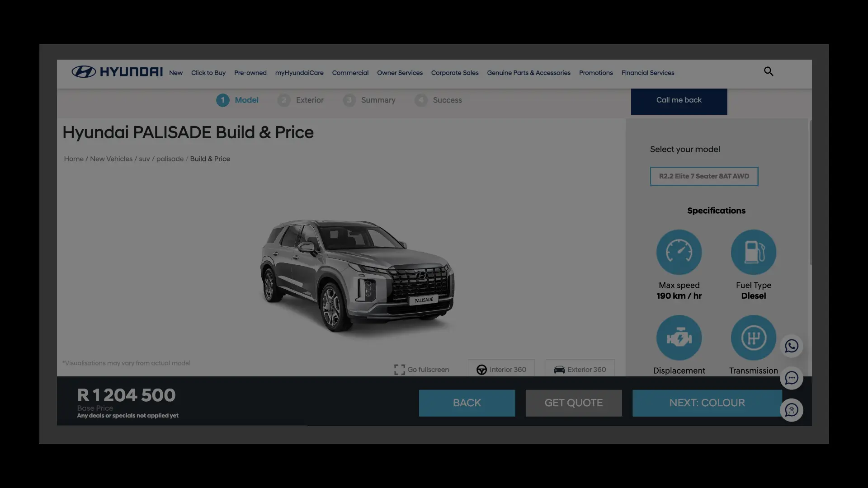The width and height of the screenshot is (868, 488).
Task: Click the specifications panel scrollbar
Action: pos(810,192)
